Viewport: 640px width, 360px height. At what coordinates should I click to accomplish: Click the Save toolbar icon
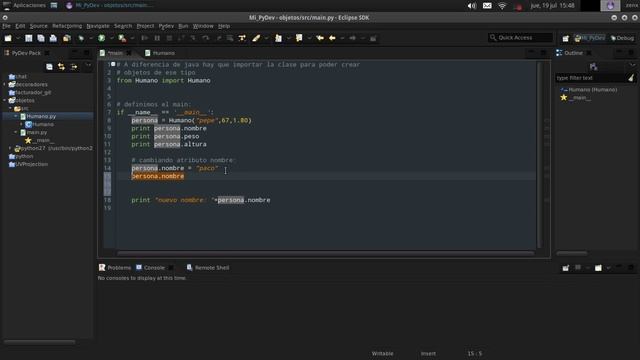(29, 38)
